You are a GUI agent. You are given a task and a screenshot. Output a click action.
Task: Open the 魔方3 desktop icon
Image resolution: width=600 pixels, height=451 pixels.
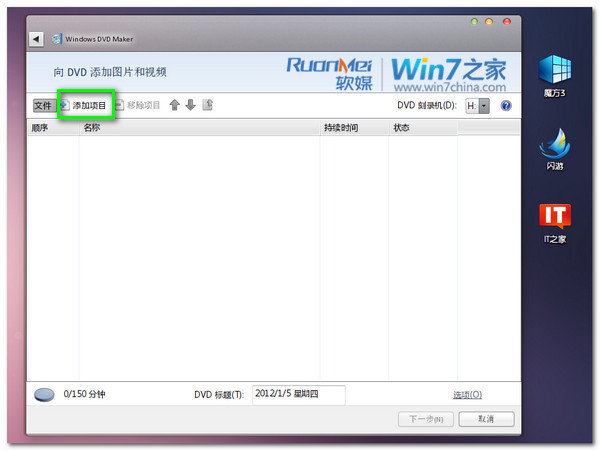[555, 76]
